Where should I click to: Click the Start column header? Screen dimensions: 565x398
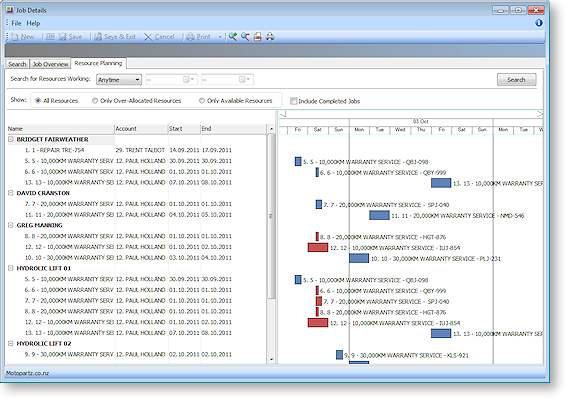tap(184, 129)
